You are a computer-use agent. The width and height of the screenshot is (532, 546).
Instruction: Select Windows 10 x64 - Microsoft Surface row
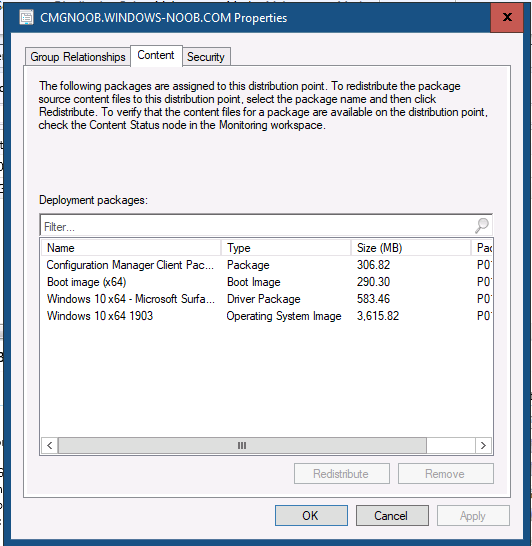coord(266,299)
